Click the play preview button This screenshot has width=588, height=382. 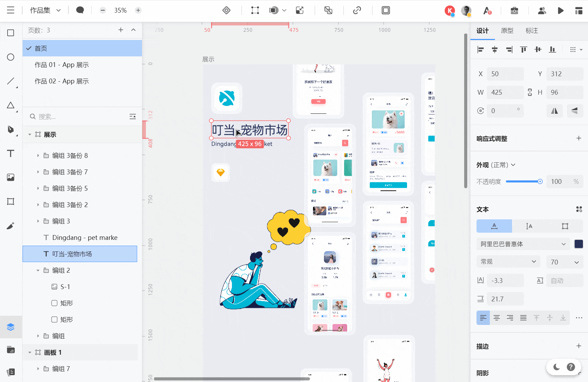pos(560,11)
